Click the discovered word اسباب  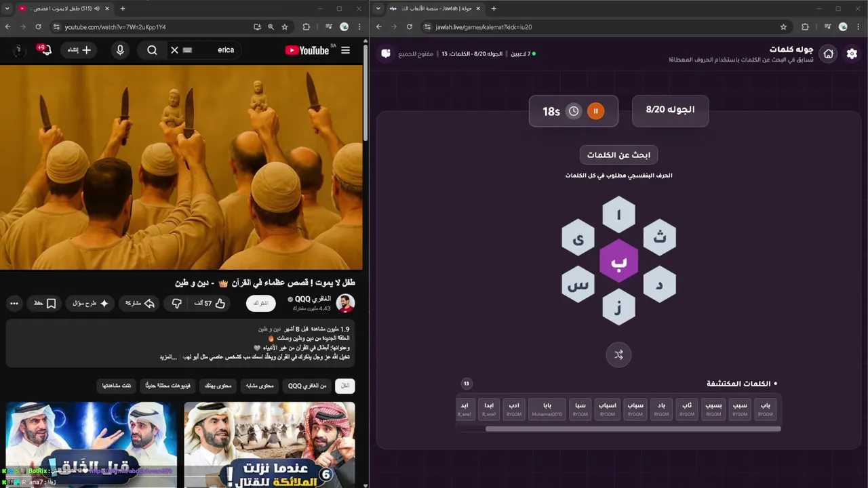pyautogui.click(x=608, y=409)
